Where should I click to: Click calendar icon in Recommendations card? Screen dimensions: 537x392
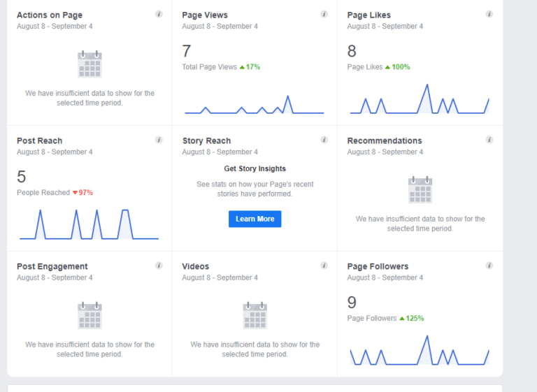(x=420, y=189)
